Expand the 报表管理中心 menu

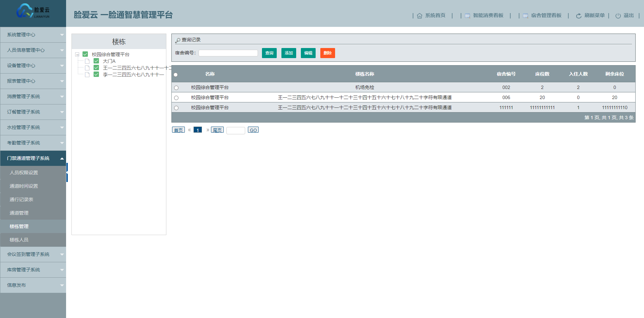coord(33,81)
